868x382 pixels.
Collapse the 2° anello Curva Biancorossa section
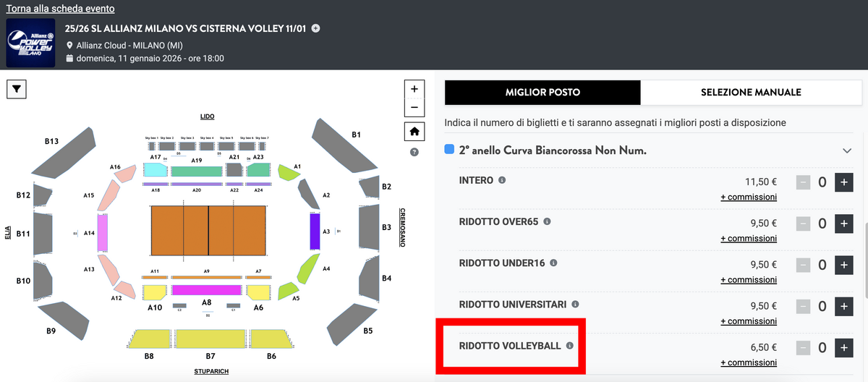847,150
